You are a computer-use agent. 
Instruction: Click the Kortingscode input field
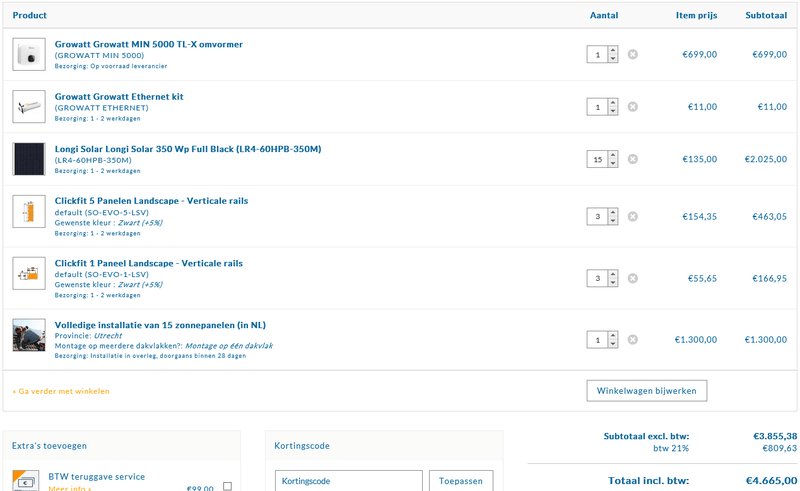[x=348, y=481]
